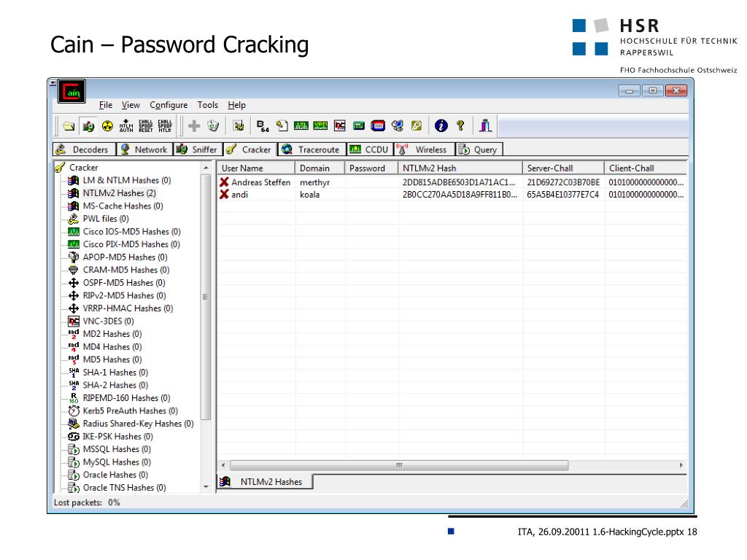Switch to the Network tab
This screenshot has height=560, width=747.
coord(144,149)
